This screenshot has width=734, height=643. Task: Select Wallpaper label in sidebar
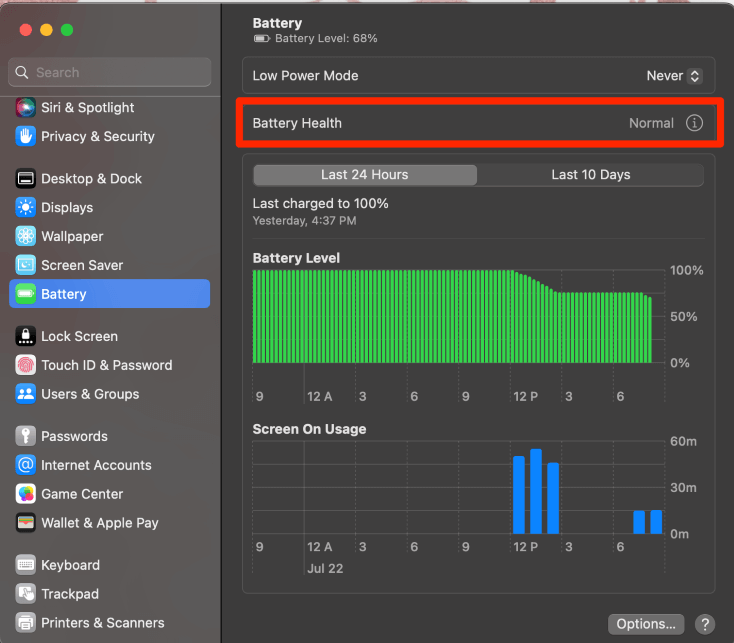tap(72, 236)
